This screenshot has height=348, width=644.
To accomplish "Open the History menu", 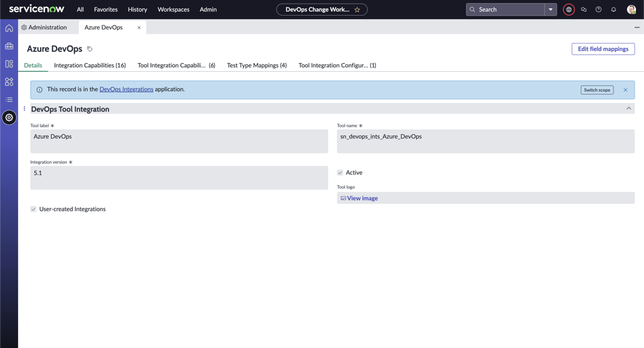I will [137, 9].
